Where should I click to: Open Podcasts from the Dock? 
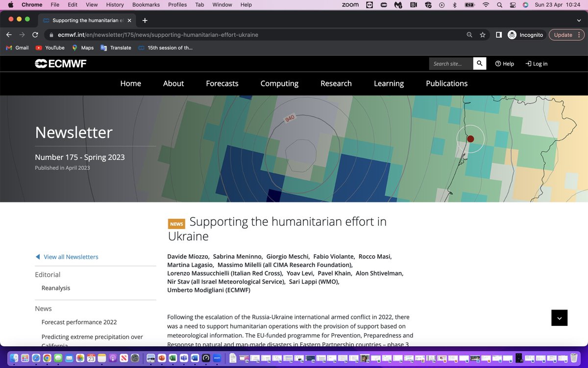[x=112, y=358]
